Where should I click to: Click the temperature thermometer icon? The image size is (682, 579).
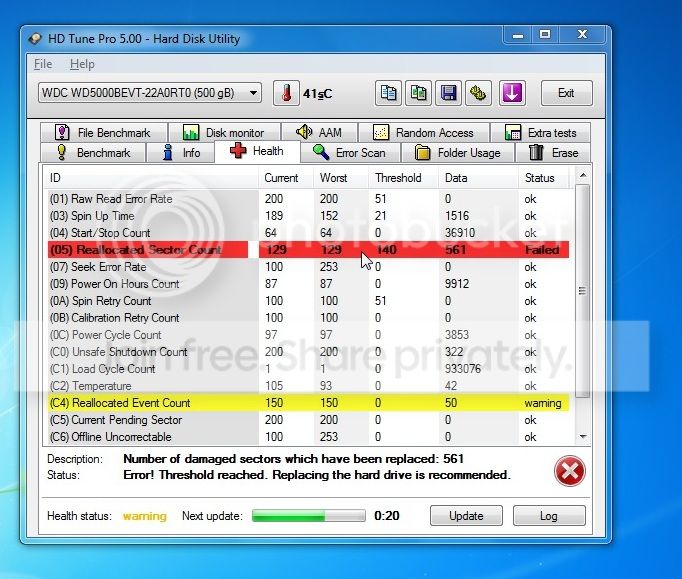[286, 93]
